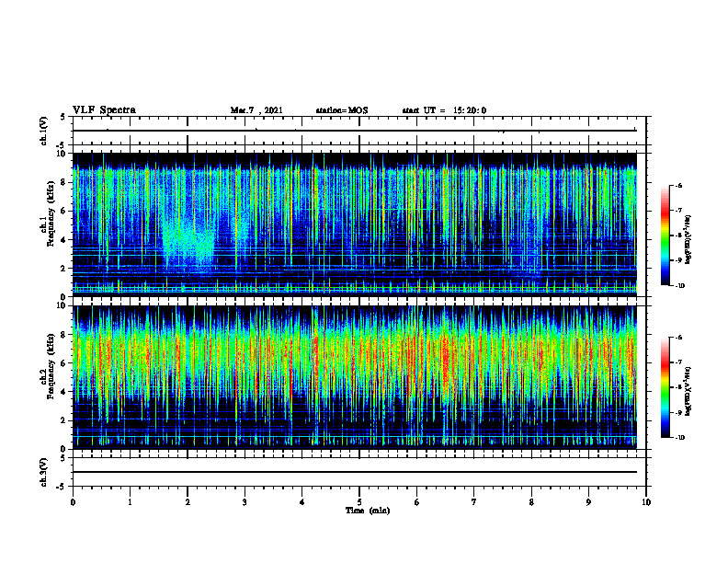Click the ch.1 colorbar PSD unit label
This screenshot has width=728, height=563.
(688, 240)
